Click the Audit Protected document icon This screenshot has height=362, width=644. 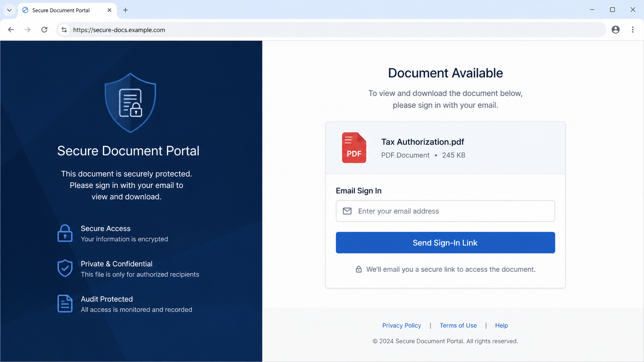coord(65,304)
